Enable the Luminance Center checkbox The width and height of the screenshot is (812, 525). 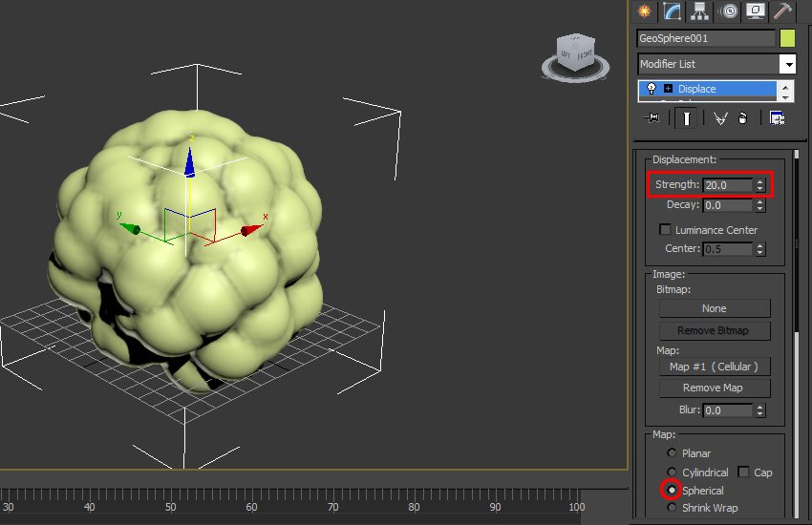coord(665,230)
